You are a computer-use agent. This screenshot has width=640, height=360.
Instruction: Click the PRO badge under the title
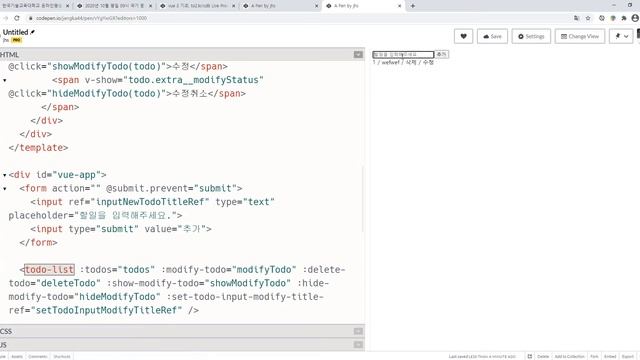pos(16,40)
